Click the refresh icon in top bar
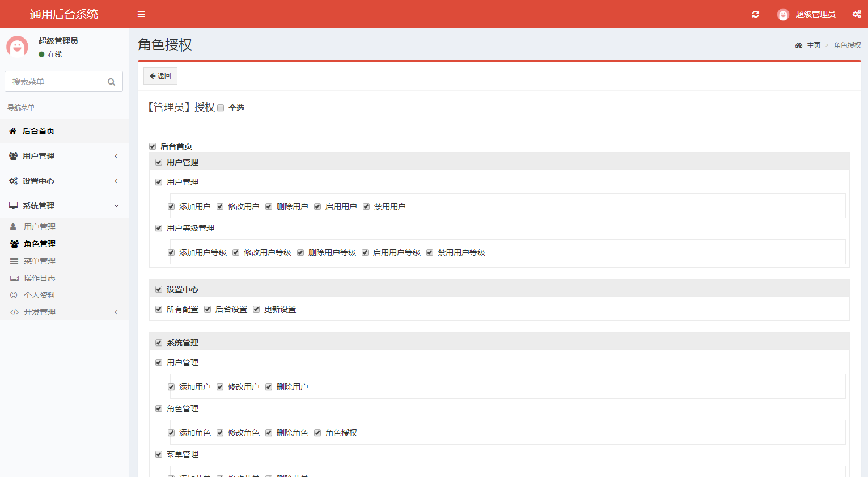Image resolution: width=868 pixels, height=477 pixels. [756, 14]
